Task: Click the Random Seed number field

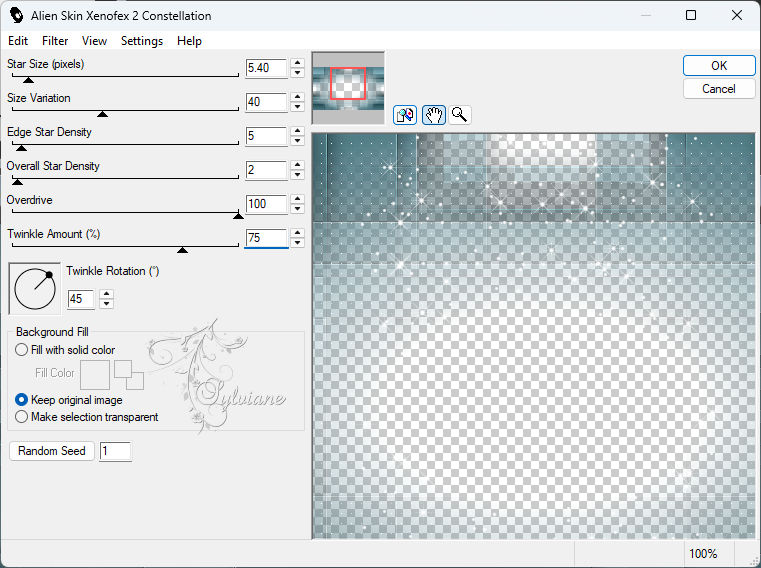Action: (x=115, y=451)
